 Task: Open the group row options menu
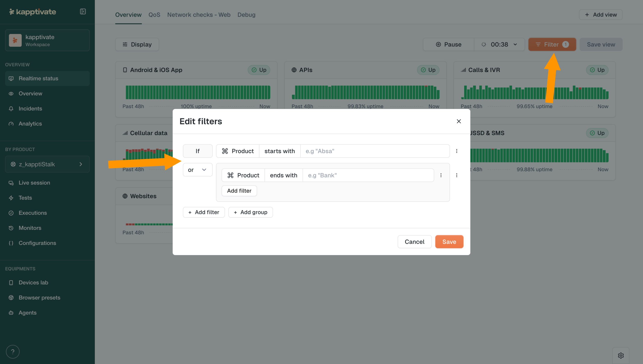pyautogui.click(x=457, y=175)
